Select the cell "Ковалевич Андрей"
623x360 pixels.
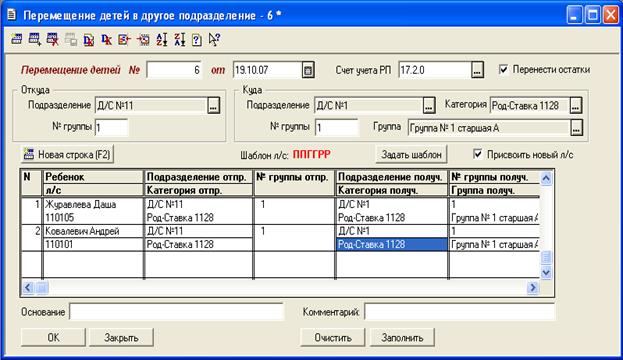pyautogui.click(x=93, y=231)
